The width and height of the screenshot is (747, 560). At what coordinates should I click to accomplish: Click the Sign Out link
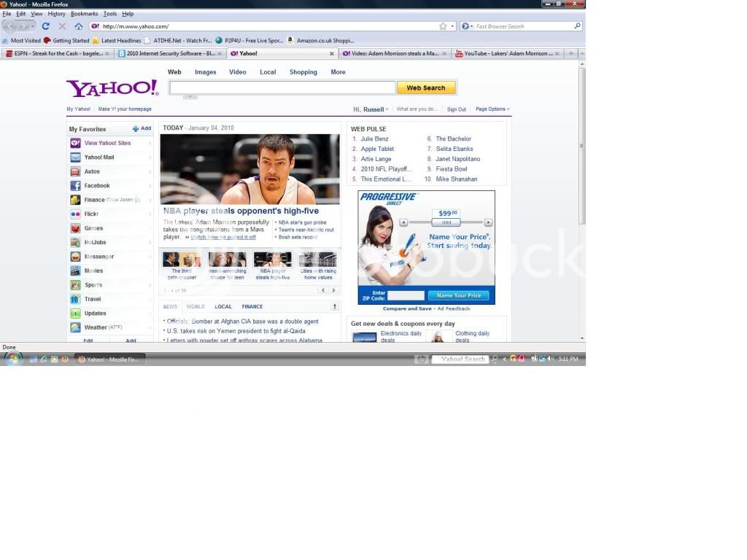click(x=457, y=109)
